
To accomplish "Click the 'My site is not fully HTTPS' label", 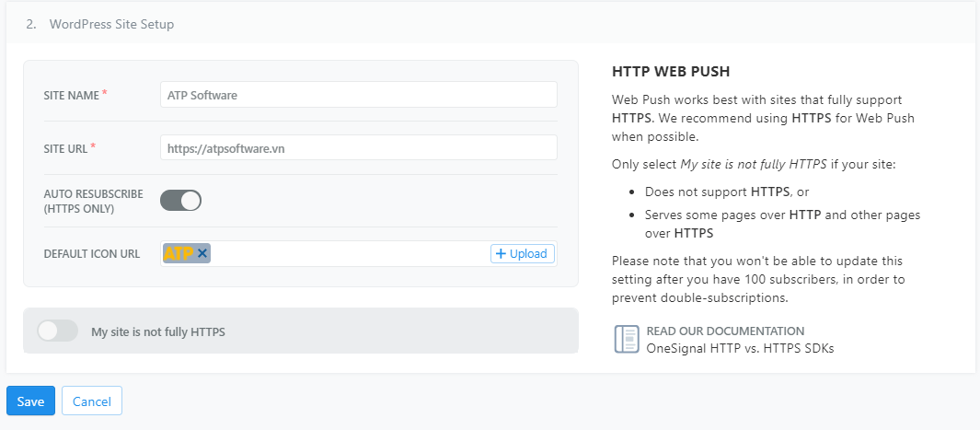I will (x=158, y=331).
